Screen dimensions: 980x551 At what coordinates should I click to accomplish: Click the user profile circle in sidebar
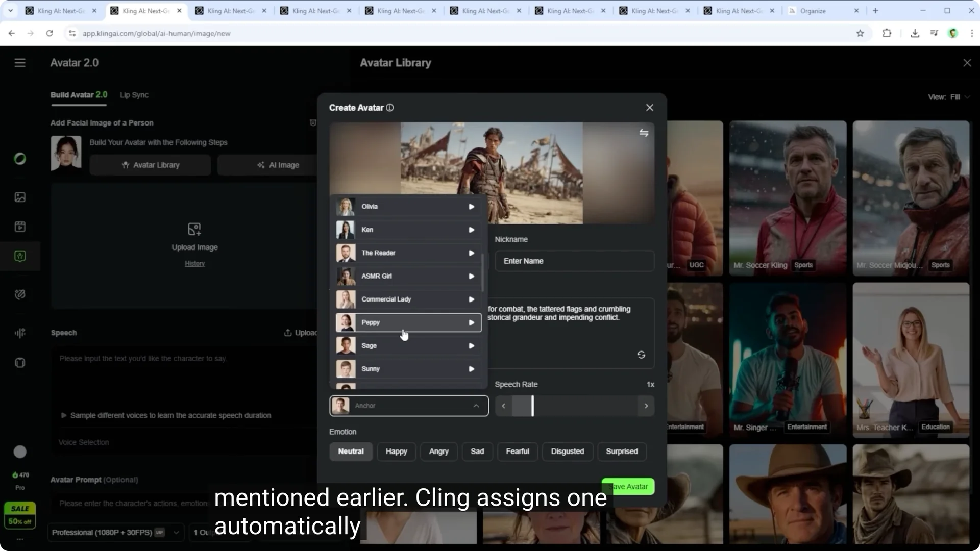click(x=20, y=452)
